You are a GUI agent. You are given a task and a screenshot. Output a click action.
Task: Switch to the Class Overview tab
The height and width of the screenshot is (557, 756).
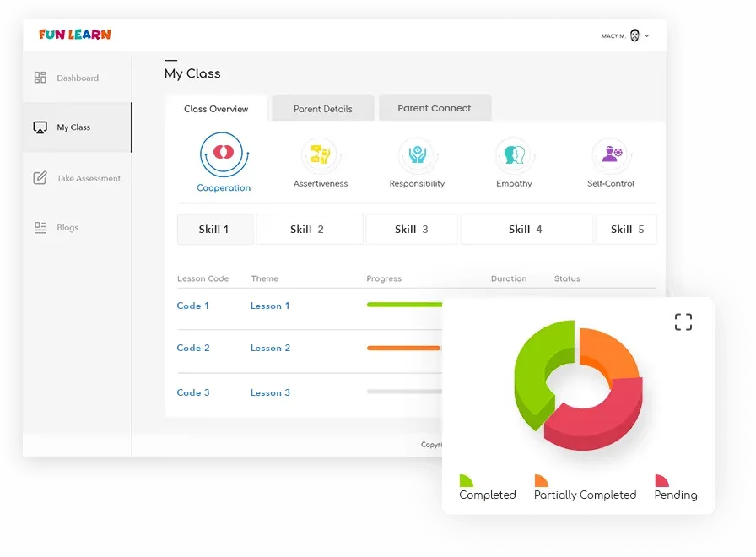[216, 109]
